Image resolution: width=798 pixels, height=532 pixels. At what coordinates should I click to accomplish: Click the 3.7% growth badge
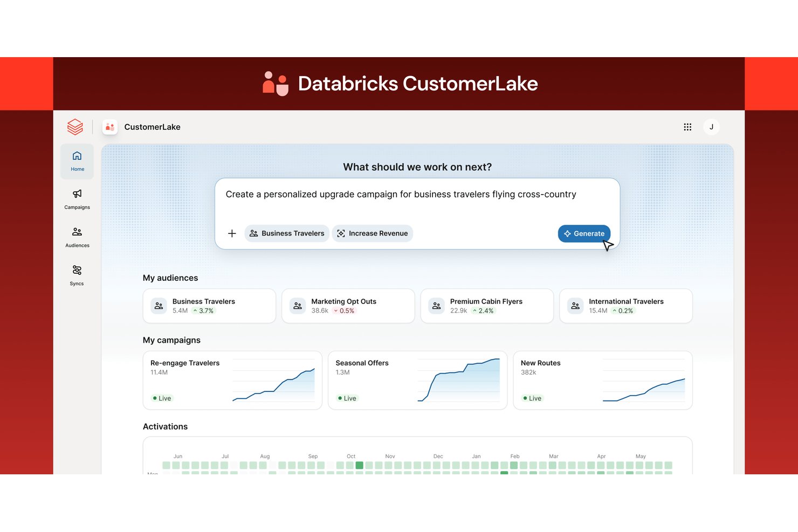click(203, 311)
